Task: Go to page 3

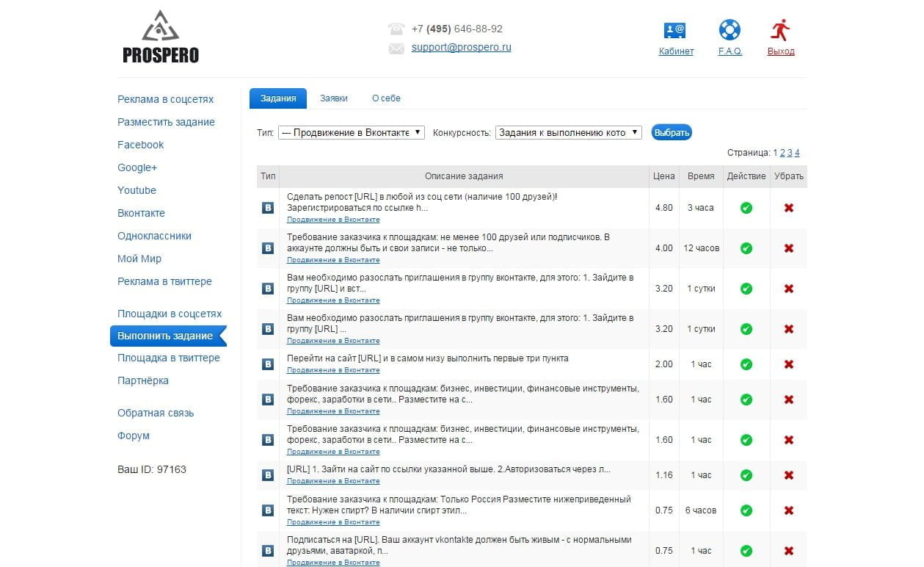Action: [790, 153]
